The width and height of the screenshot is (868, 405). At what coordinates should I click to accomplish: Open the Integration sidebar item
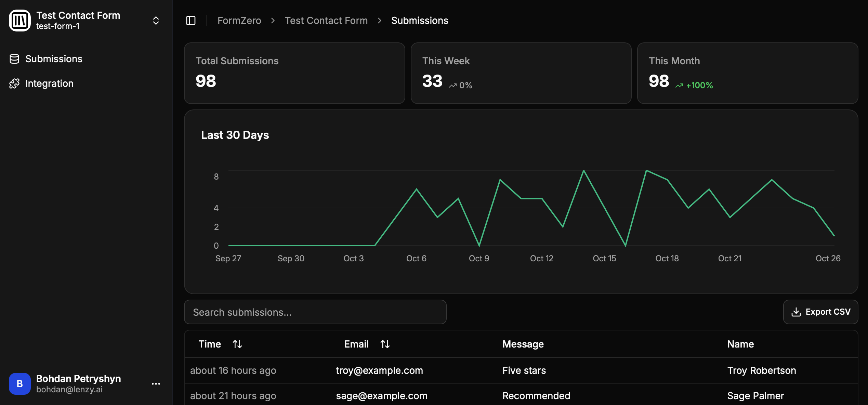coord(49,83)
